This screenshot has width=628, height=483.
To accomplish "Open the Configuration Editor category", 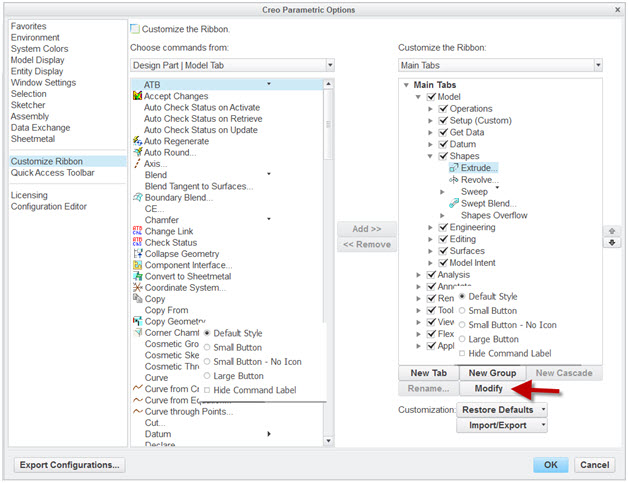I will (48, 206).
